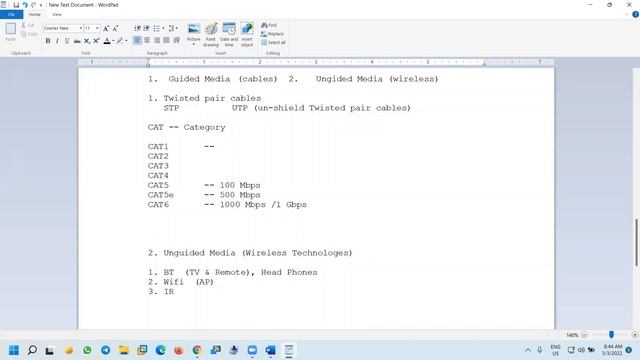640x360 pixels.
Task: Show hidden system tray icons
Action: click(x=528, y=350)
